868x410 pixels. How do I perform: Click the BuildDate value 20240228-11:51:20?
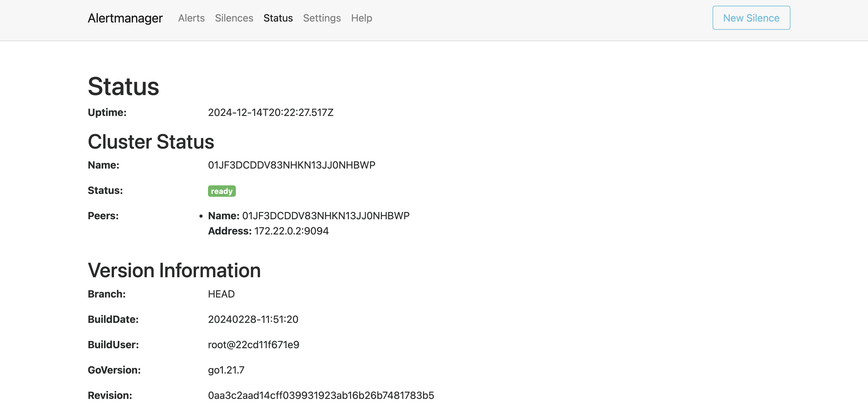tap(253, 319)
